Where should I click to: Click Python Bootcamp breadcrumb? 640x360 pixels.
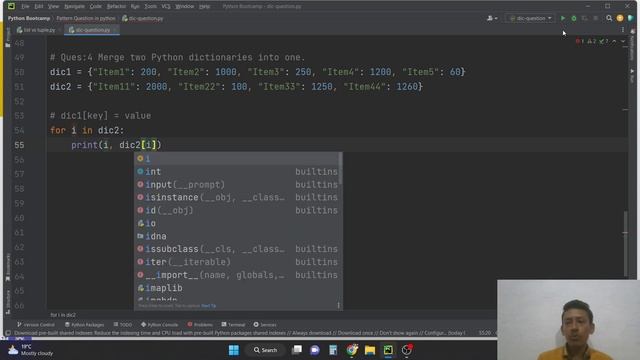[29, 18]
